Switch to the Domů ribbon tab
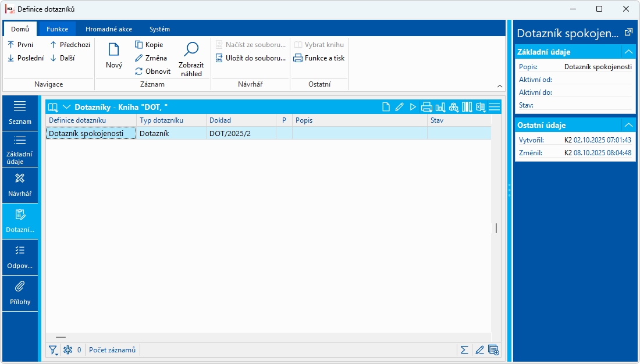The width and height of the screenshot is (640, 364). [x=20, y=29]
